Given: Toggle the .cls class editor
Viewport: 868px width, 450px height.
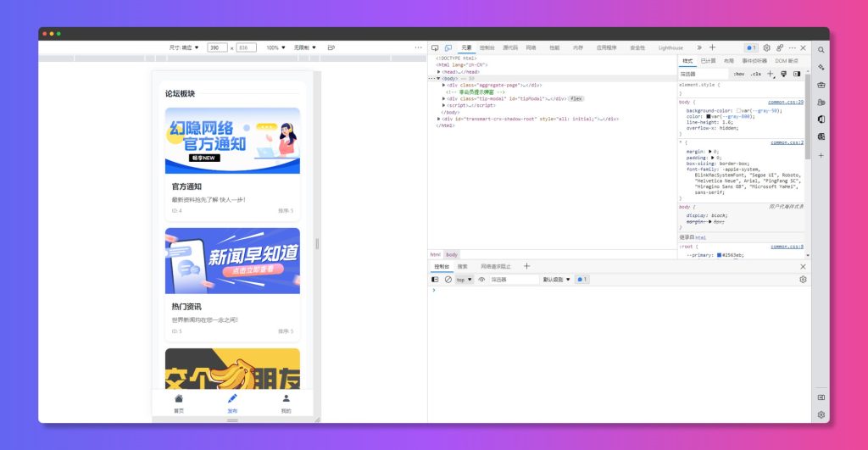Looking at the screenshot, I should tap(755, 74).
